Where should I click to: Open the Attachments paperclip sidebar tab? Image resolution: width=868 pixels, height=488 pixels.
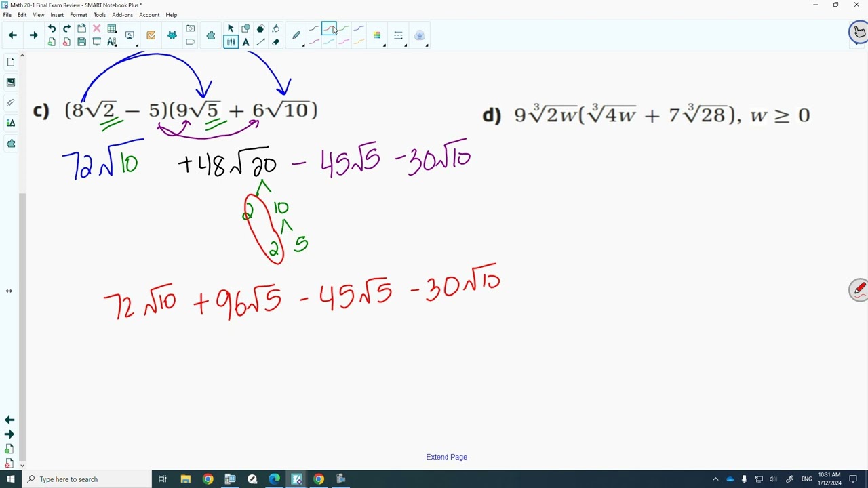click(x=11, y=102)
